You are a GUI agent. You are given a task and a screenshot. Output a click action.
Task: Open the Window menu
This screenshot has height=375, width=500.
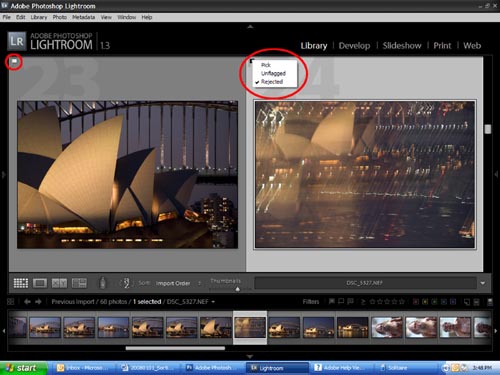click(x=126, y=17)
